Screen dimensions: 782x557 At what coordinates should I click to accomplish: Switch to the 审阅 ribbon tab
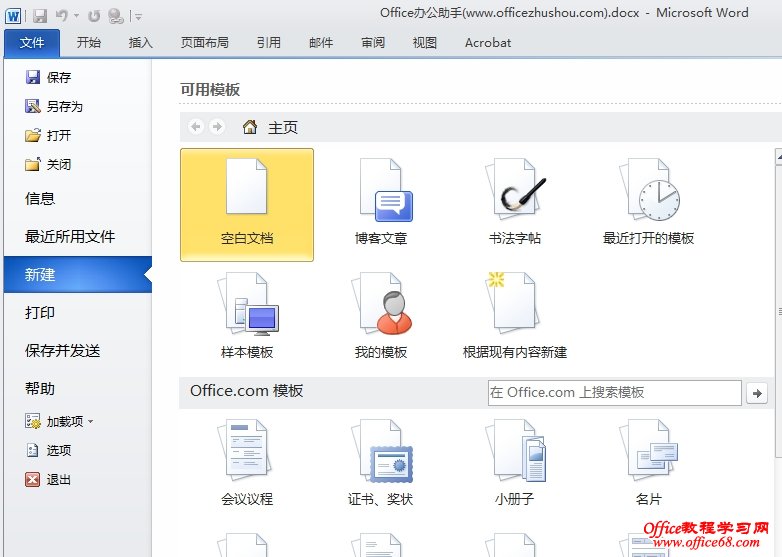pos(373,43)
